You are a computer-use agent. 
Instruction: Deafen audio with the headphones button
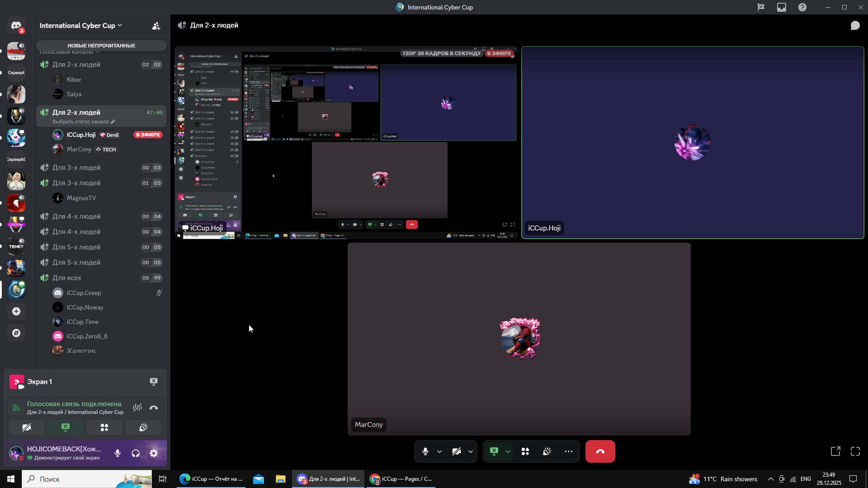(136, 453)
